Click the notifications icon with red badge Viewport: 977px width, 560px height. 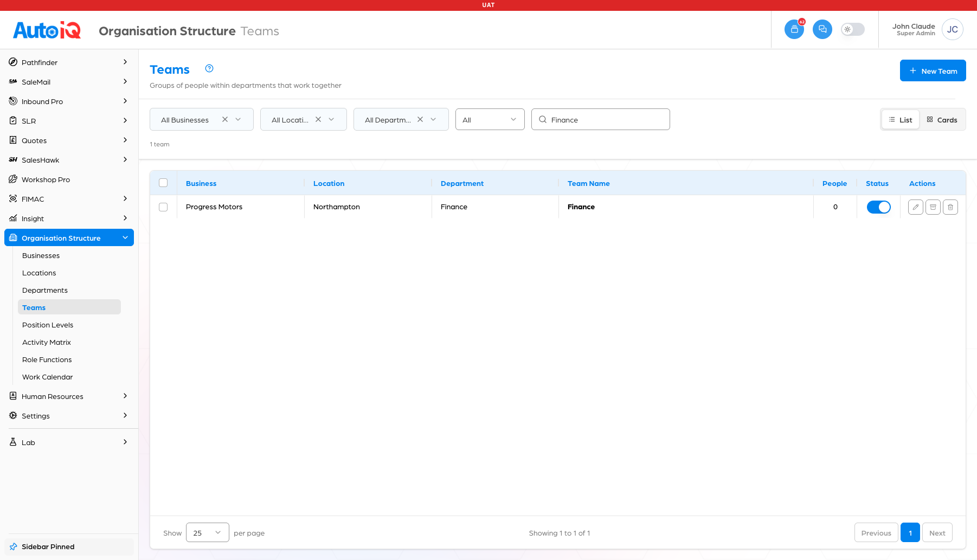[794, 29]
